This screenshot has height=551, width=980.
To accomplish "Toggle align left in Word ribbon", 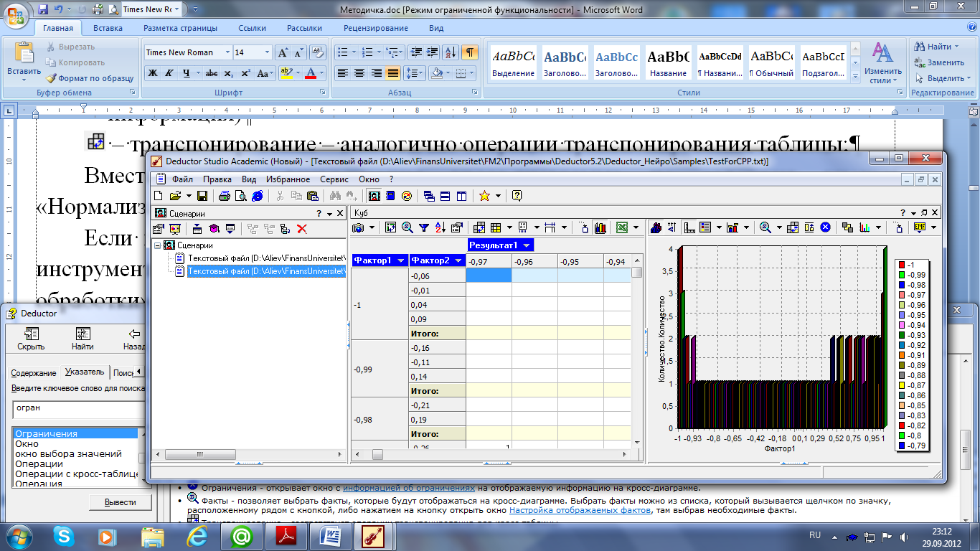I will click(342, 73).
